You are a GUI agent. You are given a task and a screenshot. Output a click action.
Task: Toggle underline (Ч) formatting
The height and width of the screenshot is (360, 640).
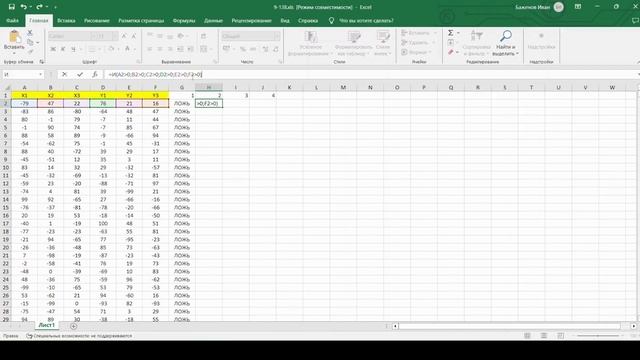point(73,49)
